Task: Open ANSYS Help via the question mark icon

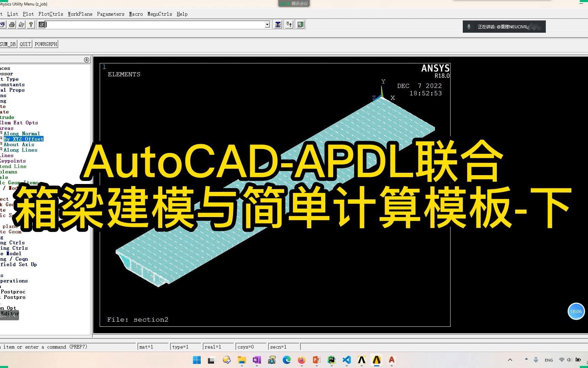Action: pyautogui.click(x=31, y=24)
